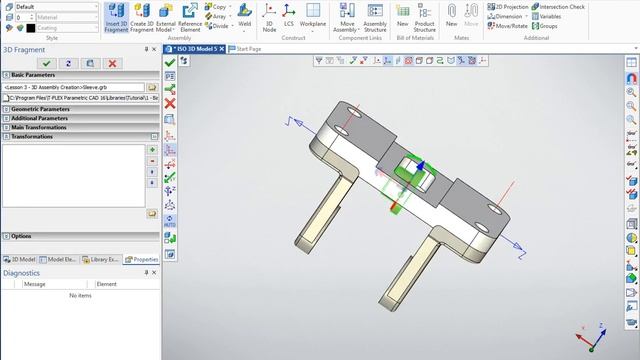Open the Start Page tab
Image resolution: width=640 pixels, height=360 pixels.
245,49
